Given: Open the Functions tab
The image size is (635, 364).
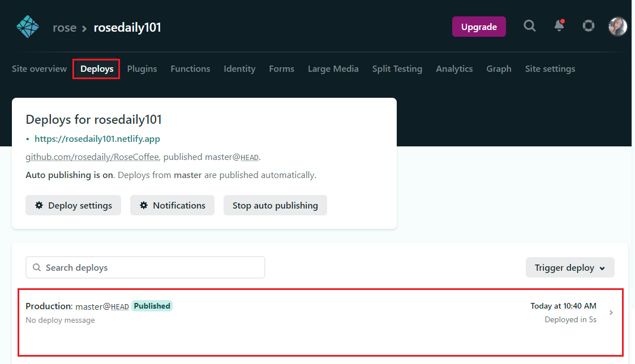Looking at the screenshot, I should click(x=190, y=69).
